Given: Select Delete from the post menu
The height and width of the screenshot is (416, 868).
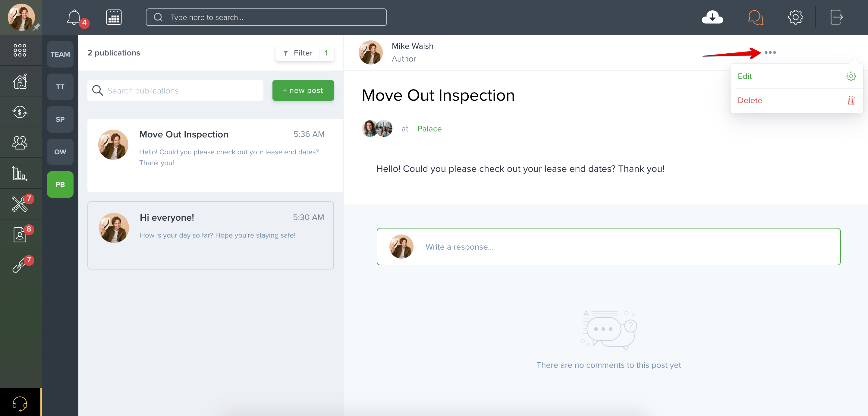Looking at the screenshot, I should tap(796, 100).
